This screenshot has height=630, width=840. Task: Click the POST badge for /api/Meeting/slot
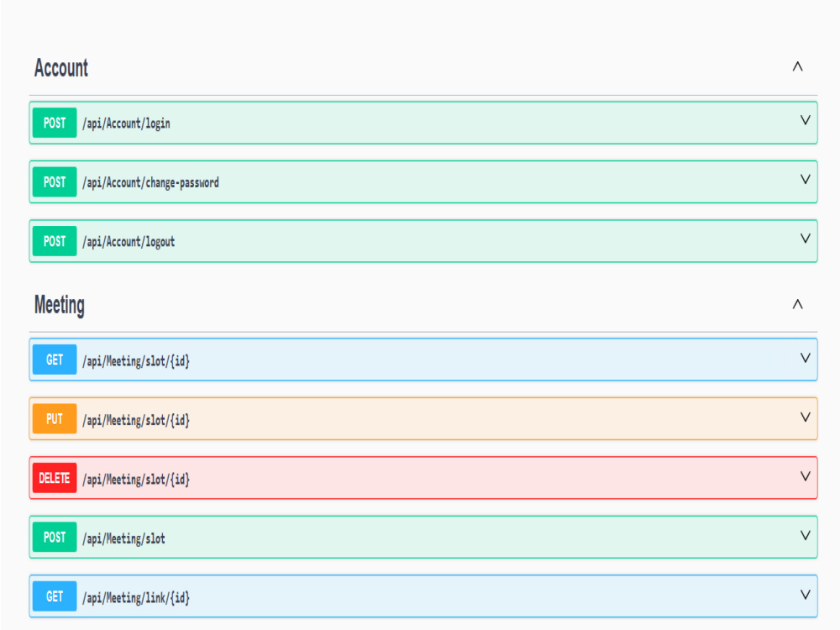55,537
